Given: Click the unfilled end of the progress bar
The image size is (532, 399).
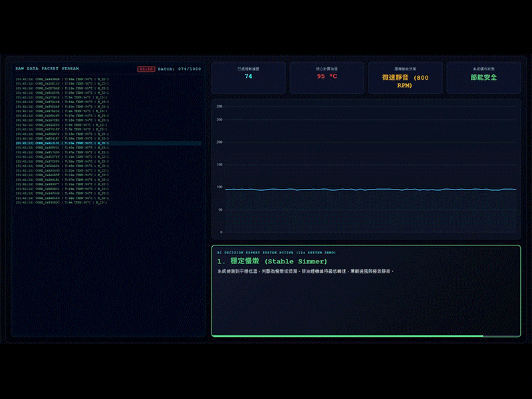Looking at the screenshot, I should [x=501, y=336].
